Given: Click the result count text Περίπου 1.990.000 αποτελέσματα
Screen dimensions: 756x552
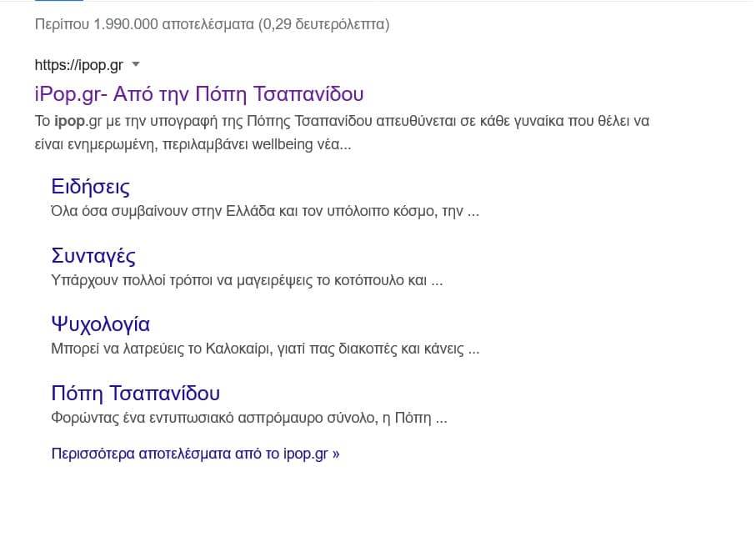Looking at the screenshot, I should pyautogui.click(x=144, y=24).
